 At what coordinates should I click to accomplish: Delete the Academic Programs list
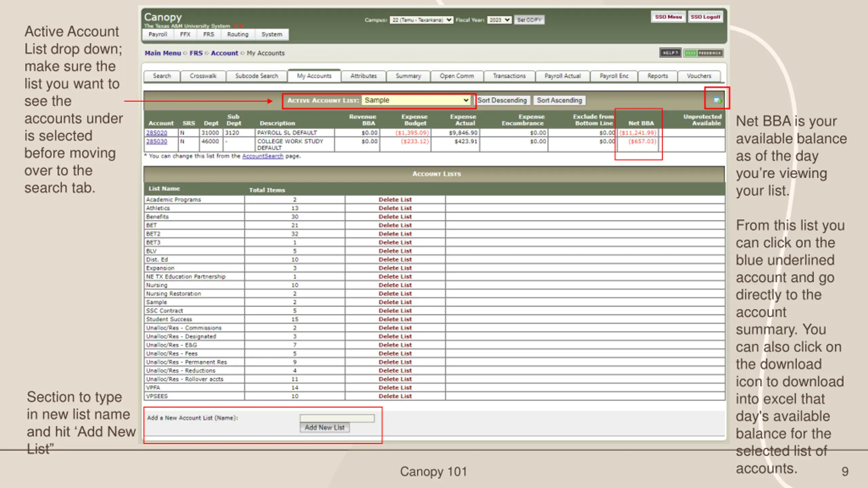pyautogui.click(x=395, y=200)
